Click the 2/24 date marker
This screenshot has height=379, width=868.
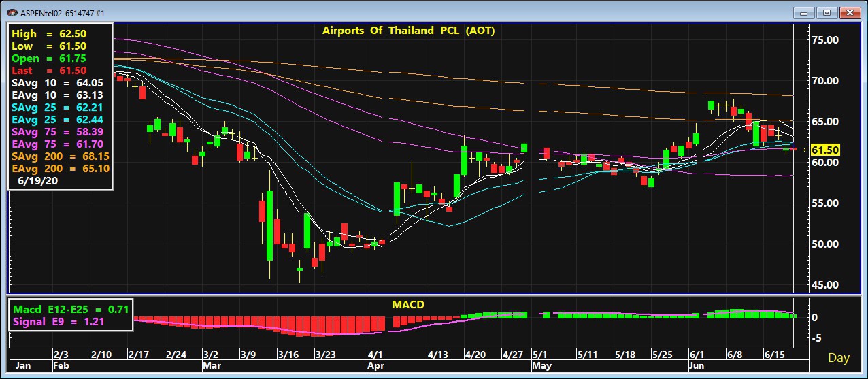[176, 355]
